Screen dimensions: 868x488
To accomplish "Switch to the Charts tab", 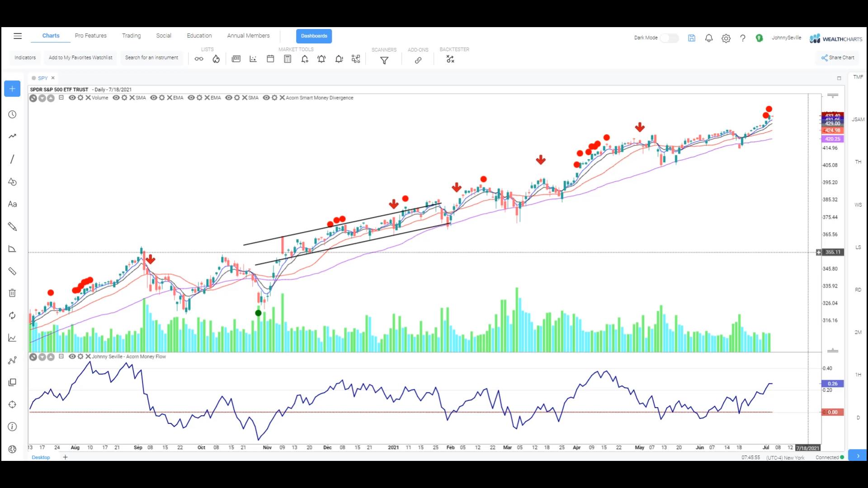I will (51, 36).
